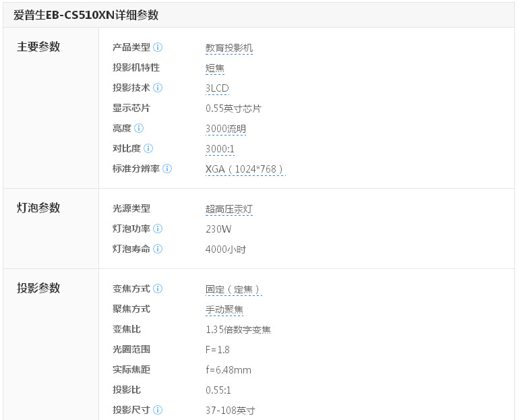Screen dimensions: 519x420
Task: Click the 3000流明 brightness link
Action: pyautogui.click(x=226, y=129)
